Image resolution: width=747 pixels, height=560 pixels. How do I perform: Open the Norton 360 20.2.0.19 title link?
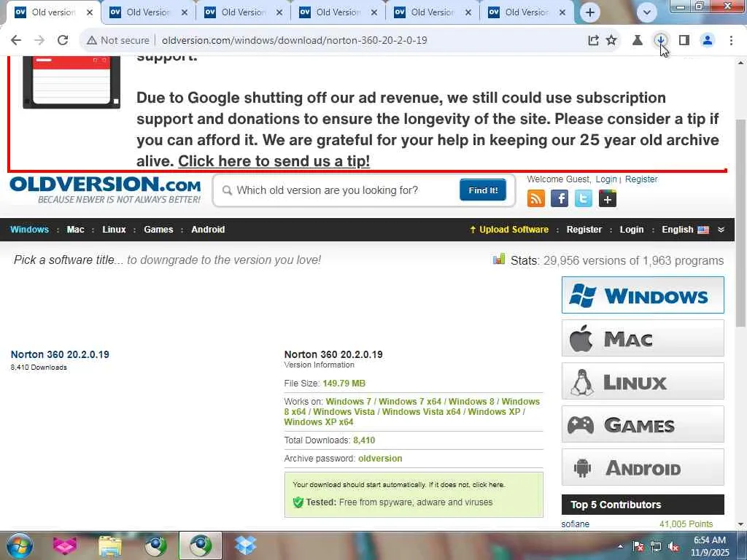coord(60,354)
